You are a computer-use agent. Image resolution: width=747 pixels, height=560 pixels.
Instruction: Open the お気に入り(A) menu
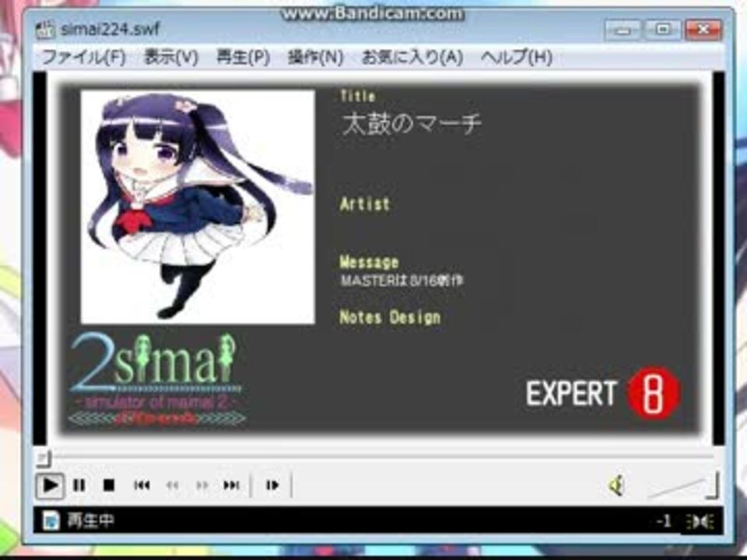coord(412,58)
